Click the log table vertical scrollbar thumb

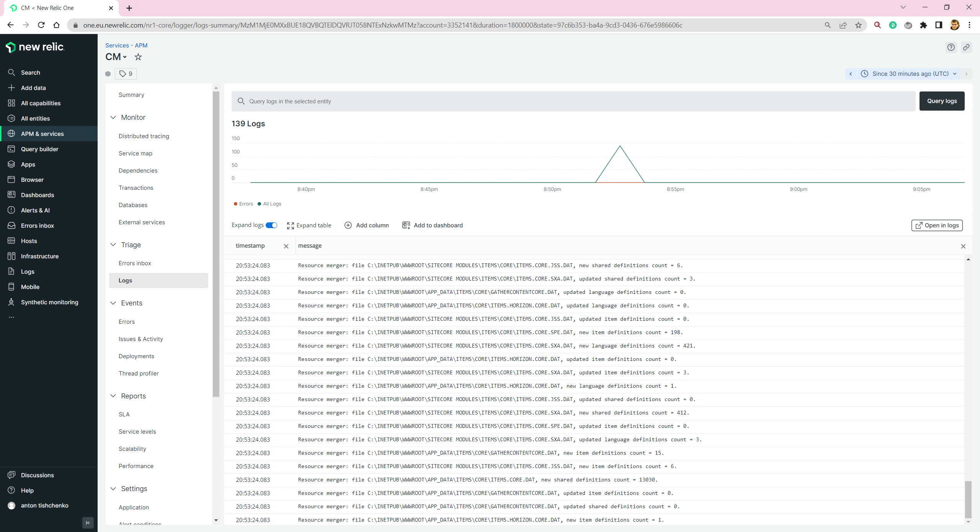pos(968,499)
